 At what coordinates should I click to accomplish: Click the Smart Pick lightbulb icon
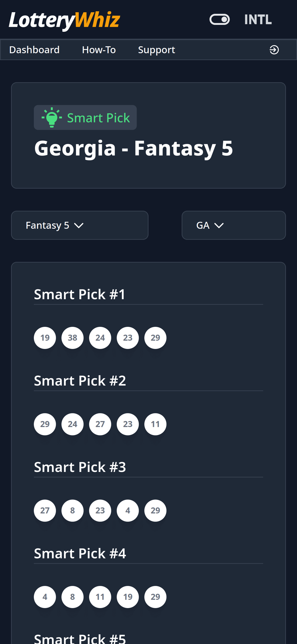tap(52, 118)
